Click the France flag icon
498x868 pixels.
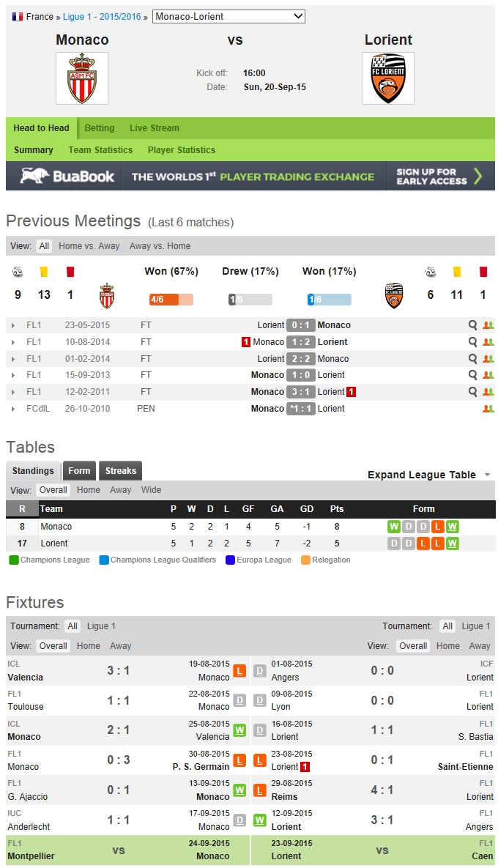(18, 17)
